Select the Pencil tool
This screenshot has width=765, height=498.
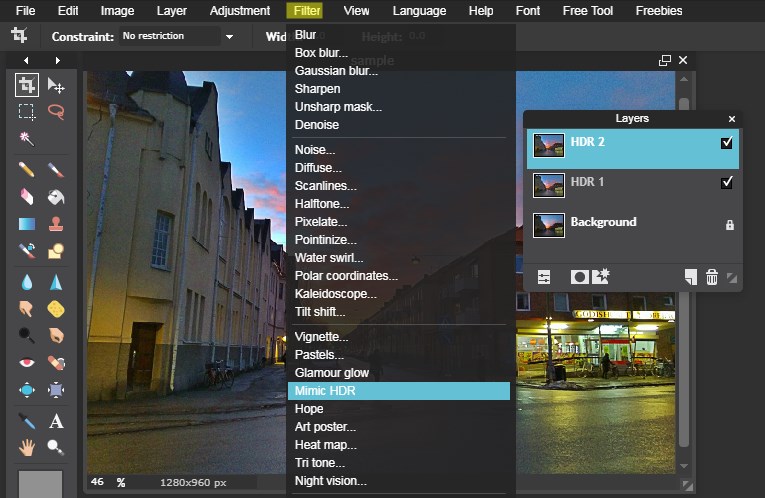click(27, 170)
